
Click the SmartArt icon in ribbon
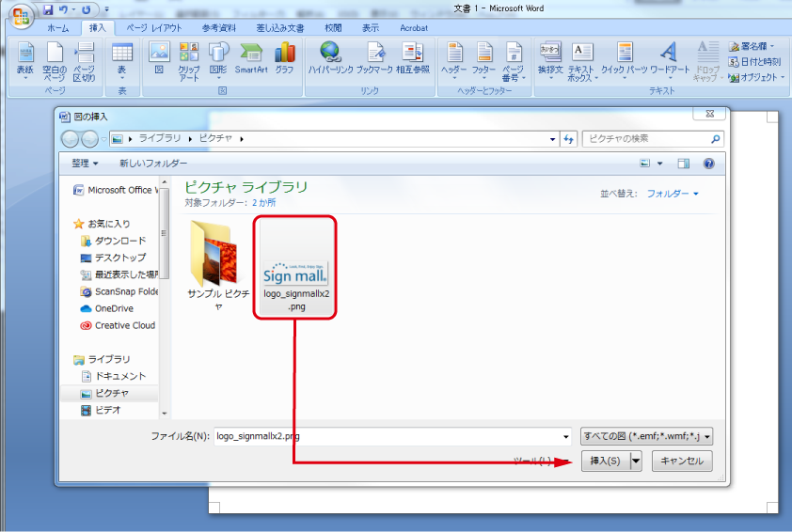(x=251, y=56)
